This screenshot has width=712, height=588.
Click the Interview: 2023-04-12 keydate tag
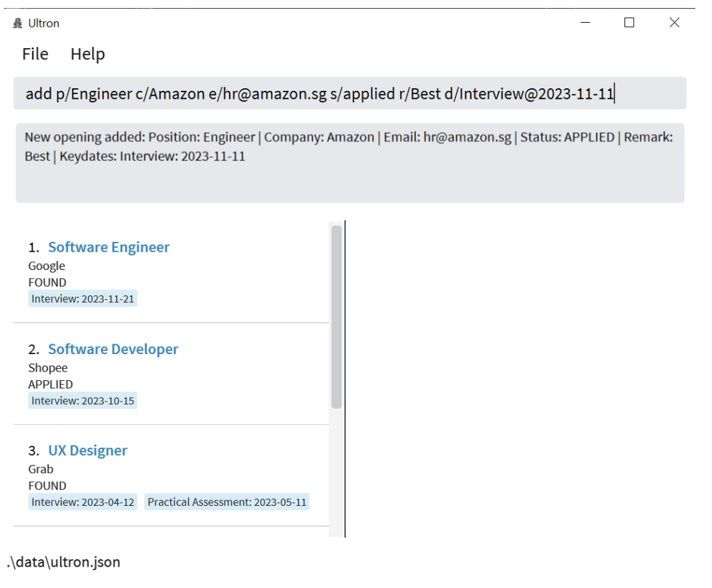tap(83, 502)
